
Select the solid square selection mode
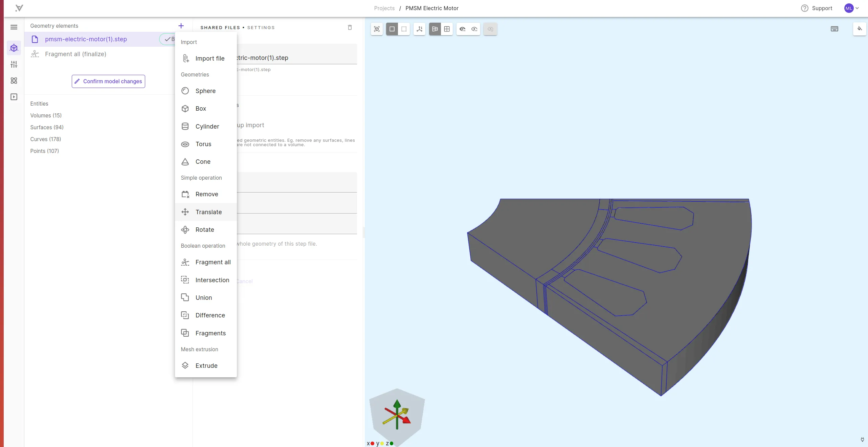[x=392, y=29]
